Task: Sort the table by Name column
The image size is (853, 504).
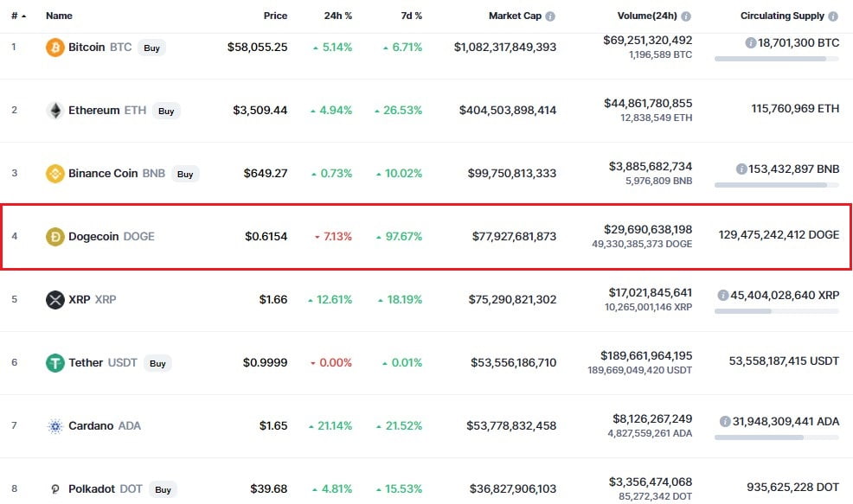Action: click(x=59, y=16)
